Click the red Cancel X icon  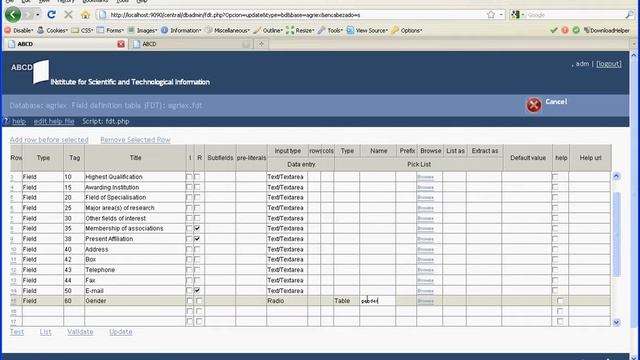[x=533, y=105]
